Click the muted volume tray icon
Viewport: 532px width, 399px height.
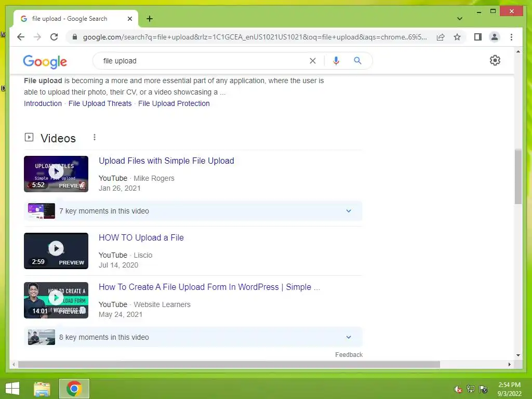(x=458, y=390)
